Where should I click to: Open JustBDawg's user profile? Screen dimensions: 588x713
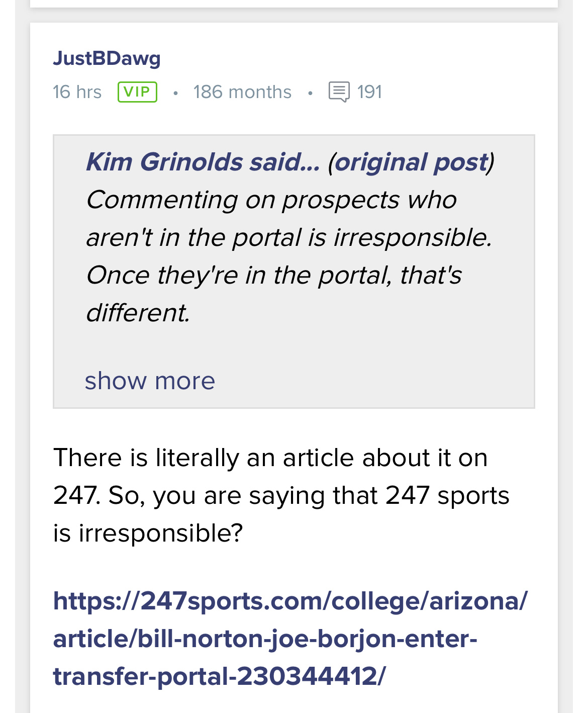(107, 58)
